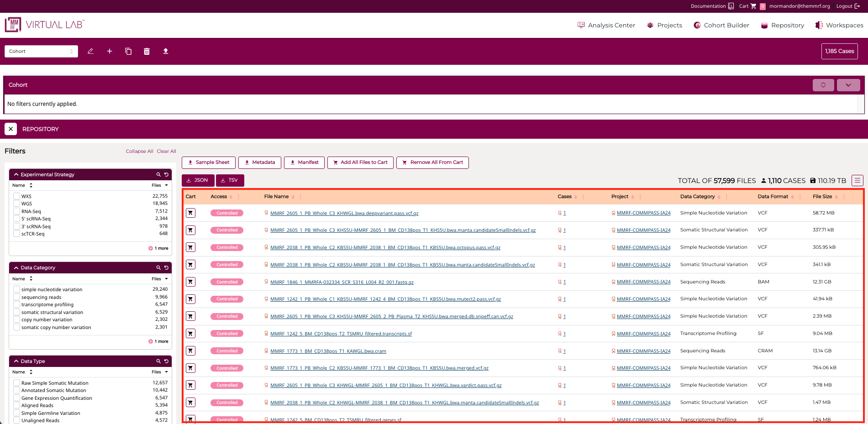Add a new cohort with plus icon
The width and height of the screenshot is (868, 424).
110,51
